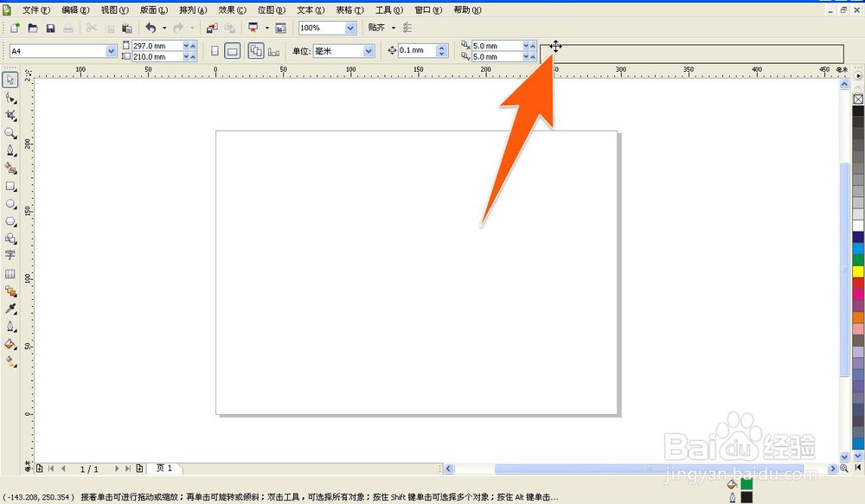Apply page size to current page only
Image resolution: width=865 pixels, height=504 pixels.
[273, 51]
